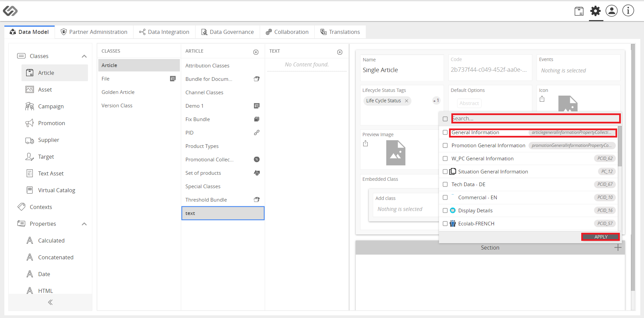Click the Abstract default option
The image size is (644, 318).
469,103
